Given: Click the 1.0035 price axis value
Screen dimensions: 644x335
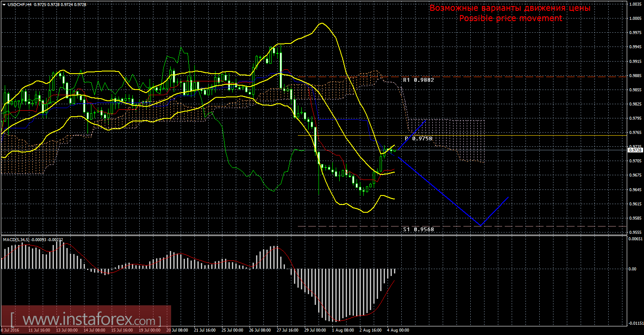Looking at the screenshot, I should 635,4.
